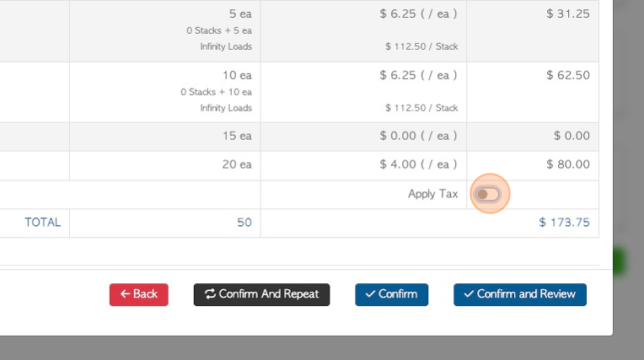Screen dimensions: 644x360
Task: Click the total quantity 50
Action: (244, 223)
